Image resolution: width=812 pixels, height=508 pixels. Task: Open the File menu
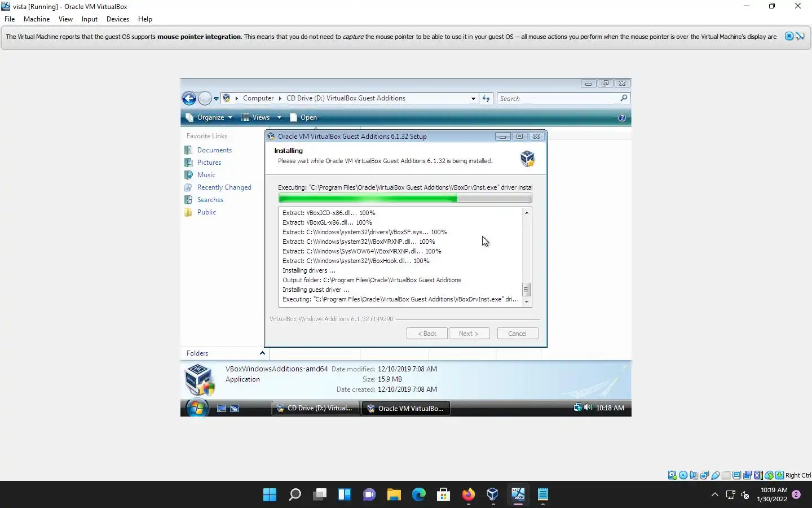coord(10,19)
